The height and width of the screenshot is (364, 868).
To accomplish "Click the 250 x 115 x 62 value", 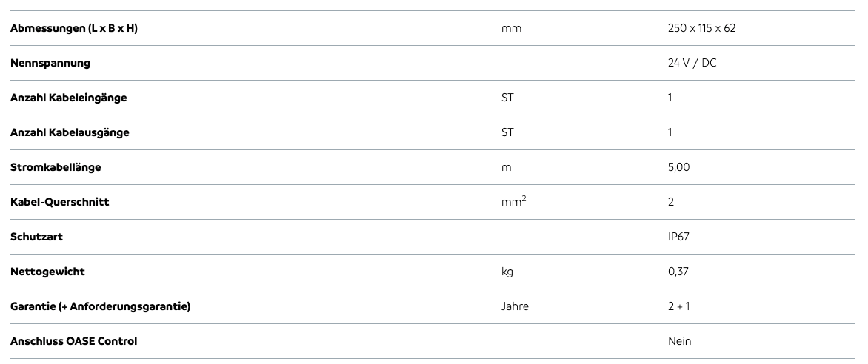I will [701, 28].
